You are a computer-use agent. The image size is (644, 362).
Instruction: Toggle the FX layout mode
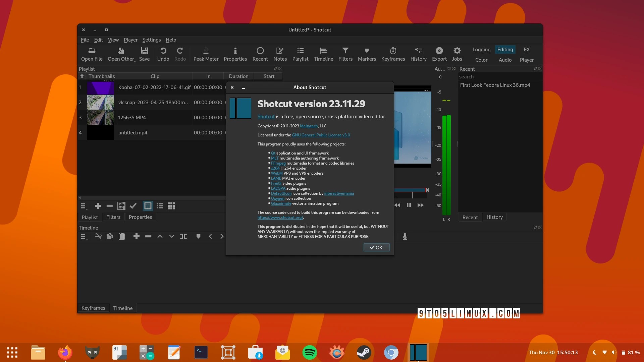pyautogui.click(x=527, y=49)
